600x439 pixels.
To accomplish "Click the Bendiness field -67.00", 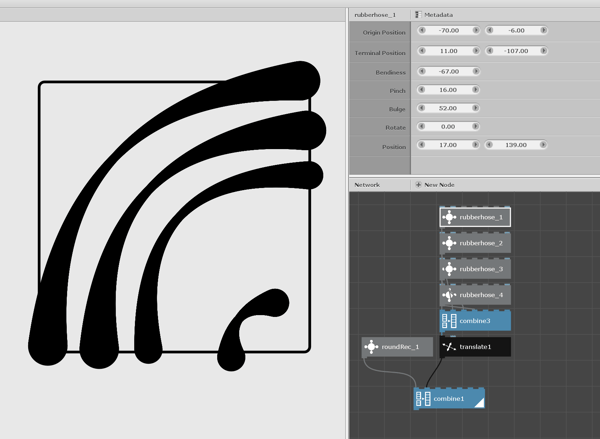I will (449, 71).
